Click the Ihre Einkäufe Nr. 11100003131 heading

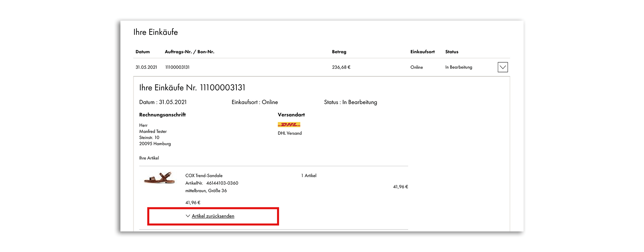pyautogui.click(x=192, y=88)
